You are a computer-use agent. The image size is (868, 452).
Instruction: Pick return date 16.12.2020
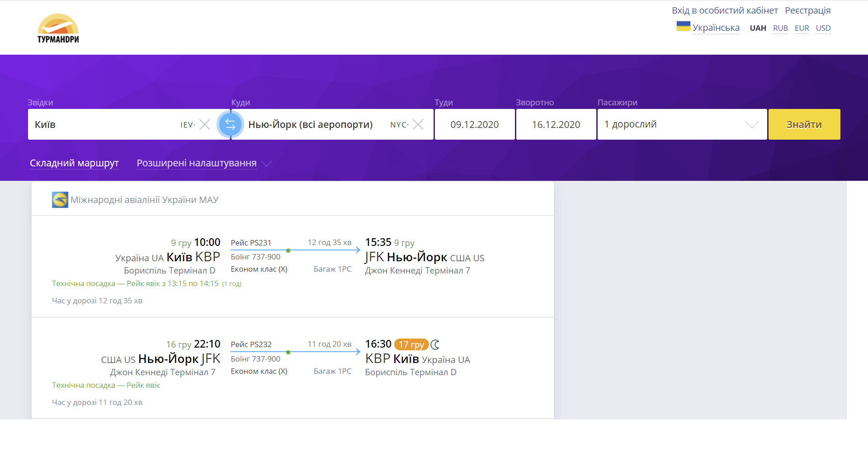click(x=556, y=124)
